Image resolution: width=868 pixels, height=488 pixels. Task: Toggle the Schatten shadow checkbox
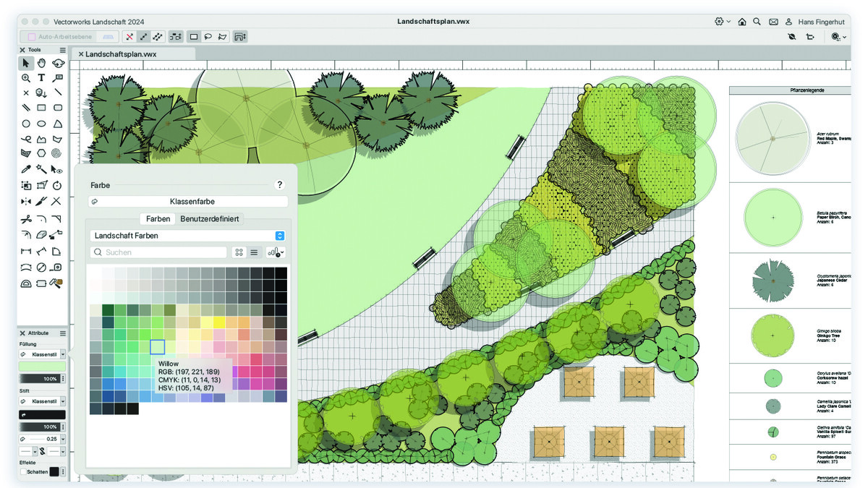[22, 471]
